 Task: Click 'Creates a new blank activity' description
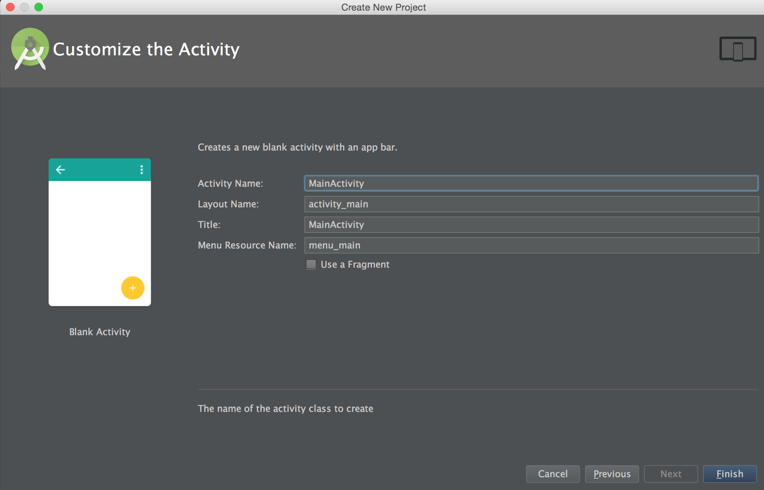297,147
